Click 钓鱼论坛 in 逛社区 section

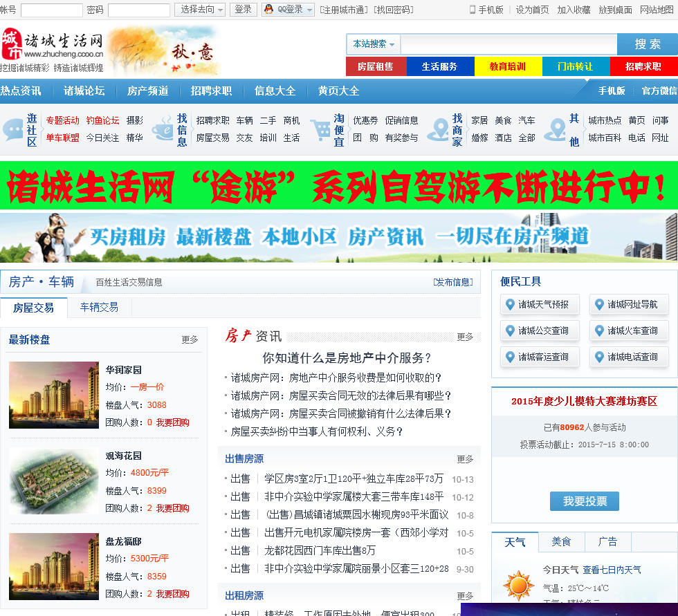(102, 120)
